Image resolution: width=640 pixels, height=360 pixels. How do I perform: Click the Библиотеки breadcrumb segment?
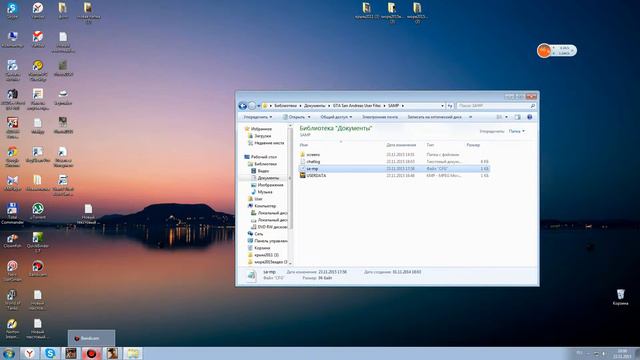click(285, 106)
